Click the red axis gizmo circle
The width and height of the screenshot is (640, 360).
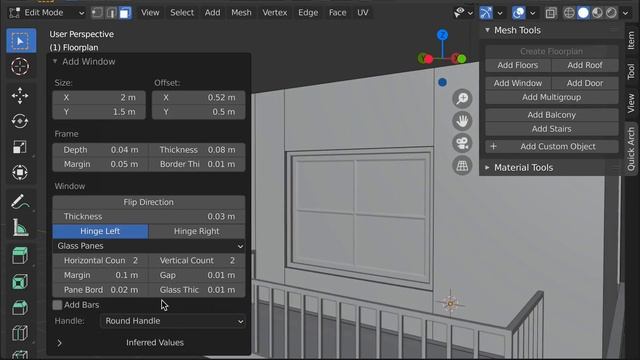point(428,59)
